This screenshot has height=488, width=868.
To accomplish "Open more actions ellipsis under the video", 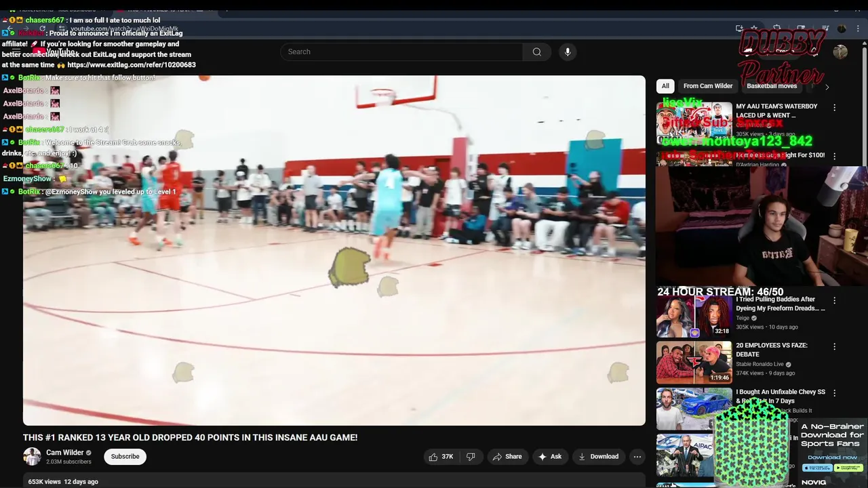I will (x=637, y=457).
